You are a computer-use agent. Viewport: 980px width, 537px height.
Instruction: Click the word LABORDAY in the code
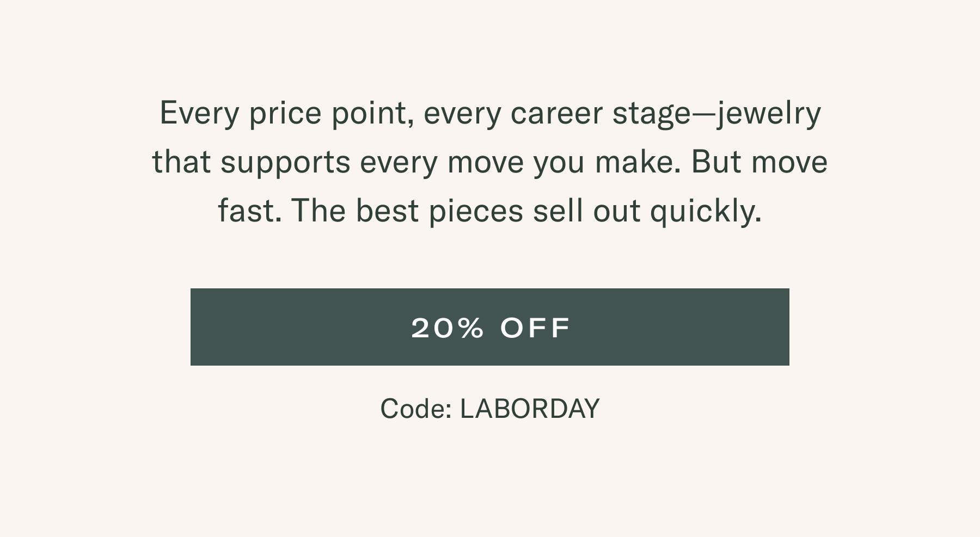529,409
